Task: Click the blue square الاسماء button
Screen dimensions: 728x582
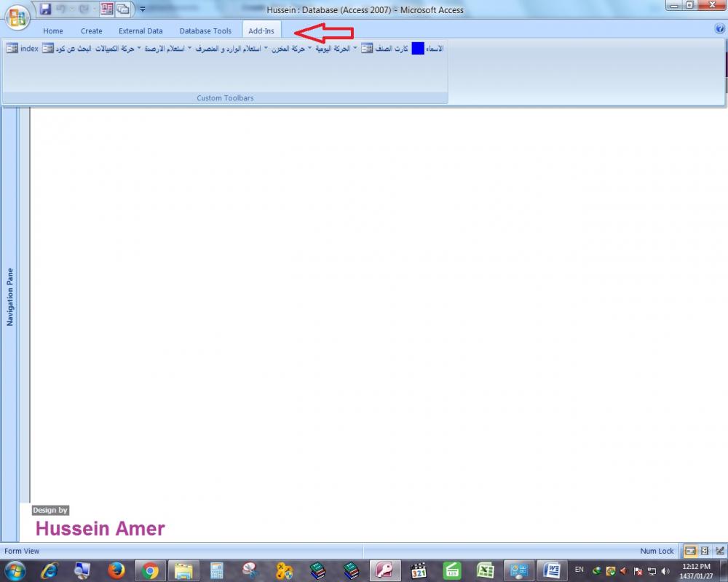Action: point(418,49)
